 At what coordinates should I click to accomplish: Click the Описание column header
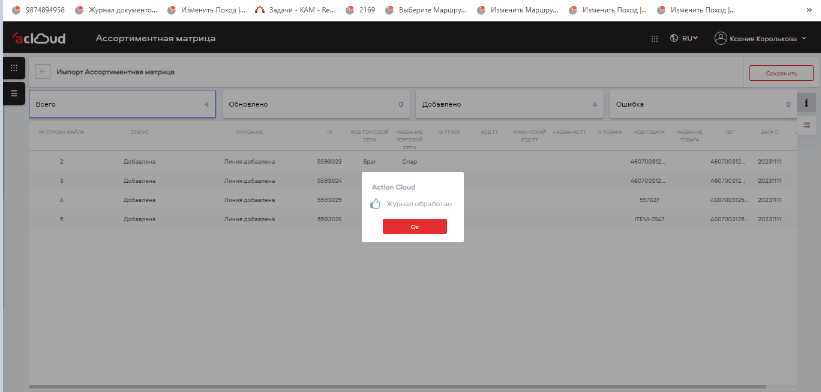click(x=249, y=132)
